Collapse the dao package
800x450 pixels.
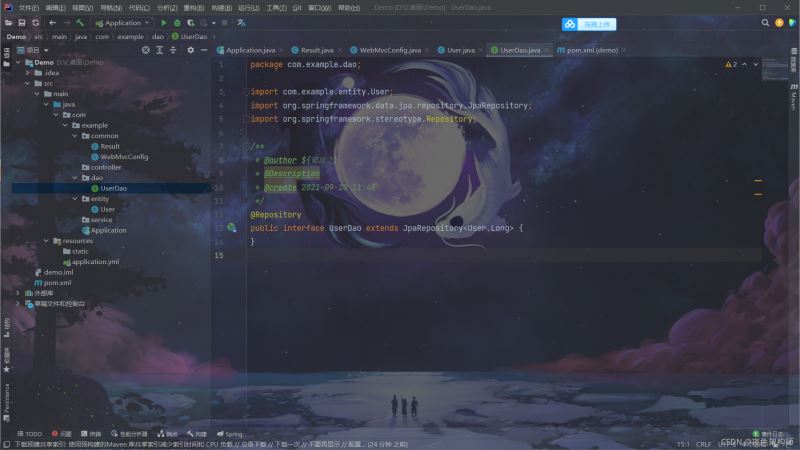click(x=74, y=178)
